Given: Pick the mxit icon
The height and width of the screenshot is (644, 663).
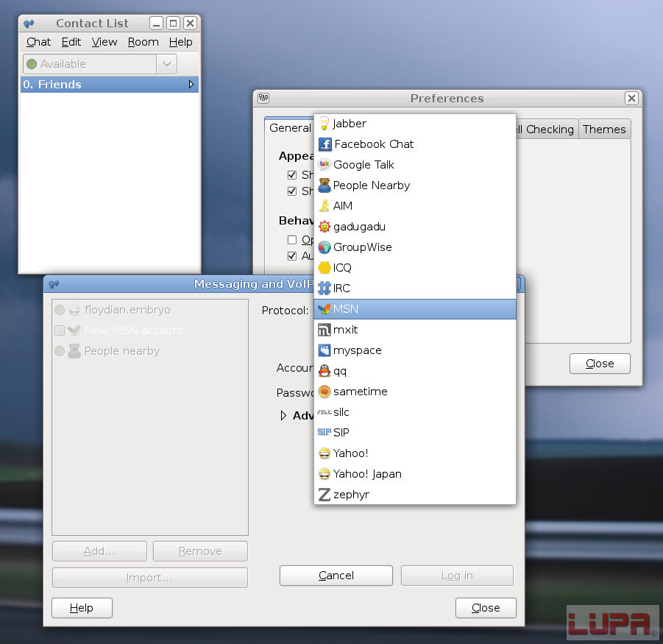Looking at the screenshot, I should click(x=325, y=330).
